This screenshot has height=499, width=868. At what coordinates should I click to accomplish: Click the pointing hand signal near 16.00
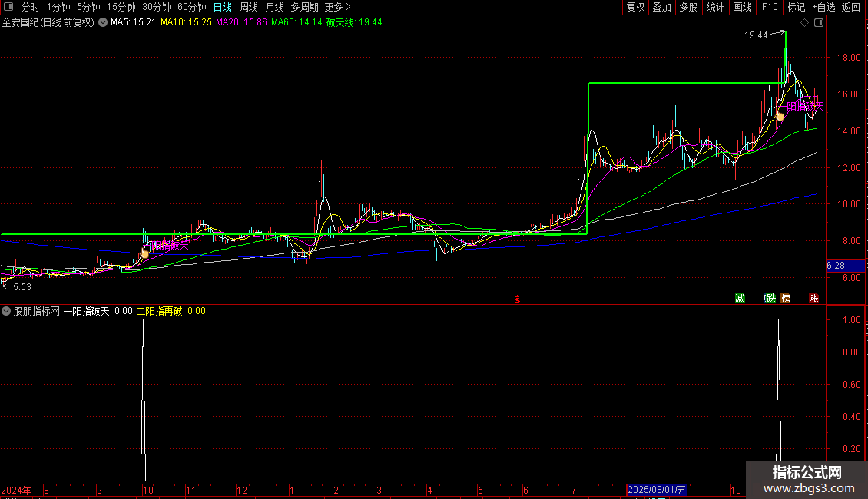click(780, 115)
